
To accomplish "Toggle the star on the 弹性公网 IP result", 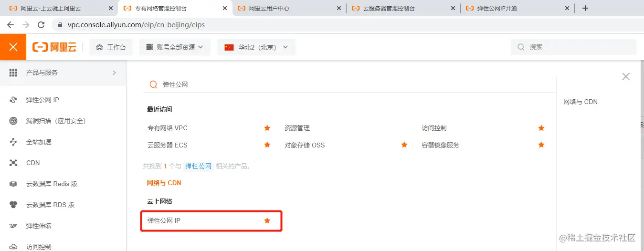I will [x=267, y=220].
